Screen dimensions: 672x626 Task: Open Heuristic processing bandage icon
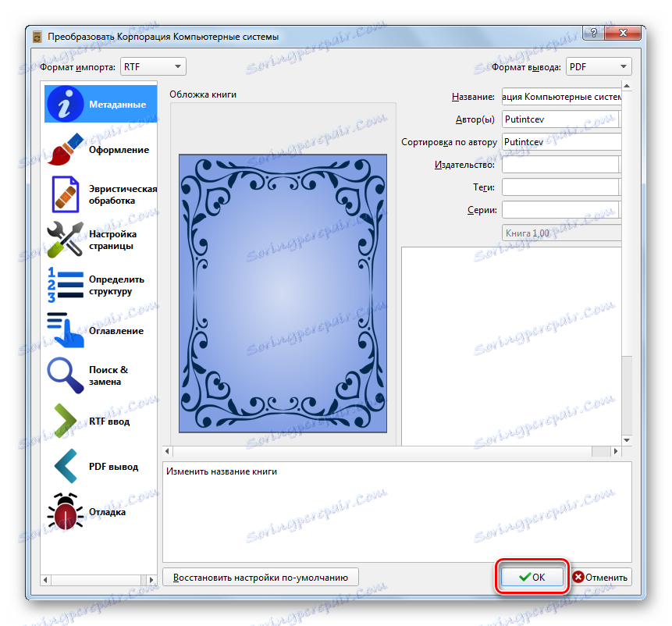point(65,194)
